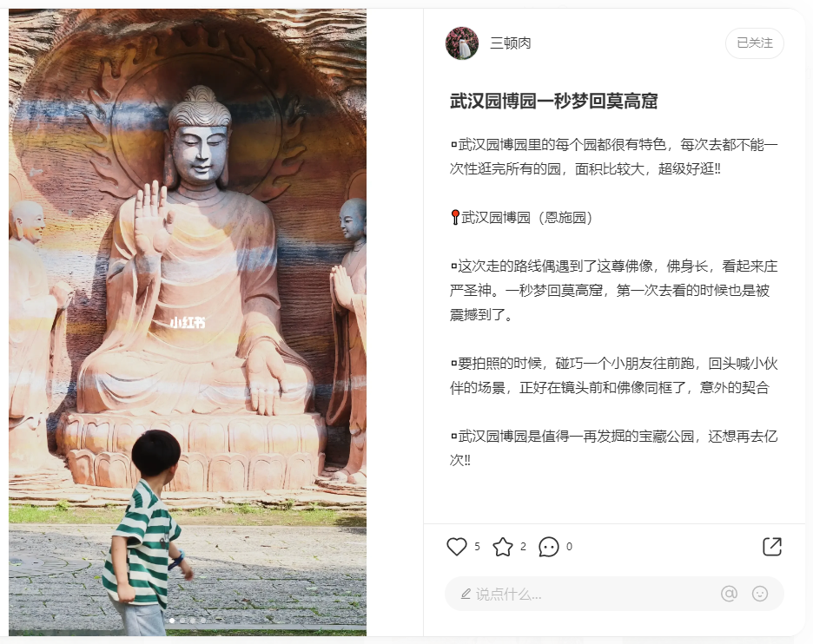
Task: Click the red location pin icon
Action: tap(455, 217)
